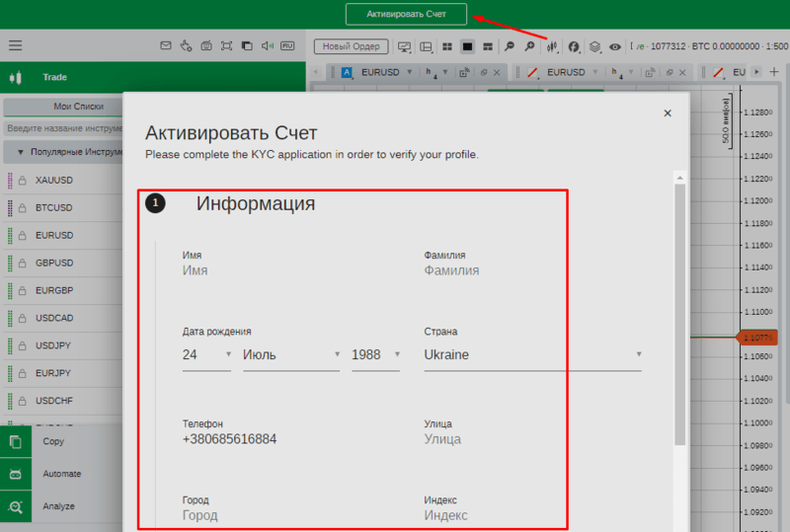The width and height of the screenshot is (790, 532).
Task: Select the single chart layout
Action: coord(467,46)
